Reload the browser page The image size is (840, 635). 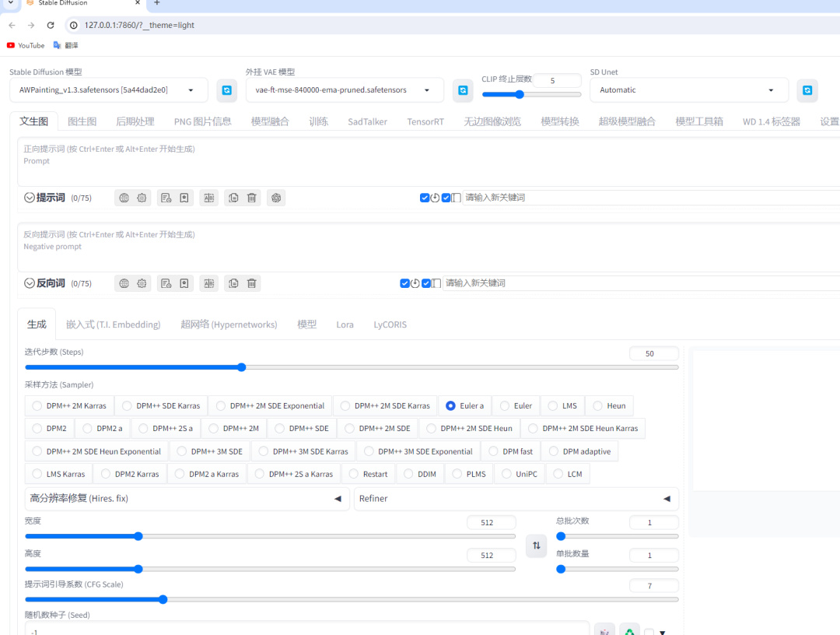click(51, 25)
